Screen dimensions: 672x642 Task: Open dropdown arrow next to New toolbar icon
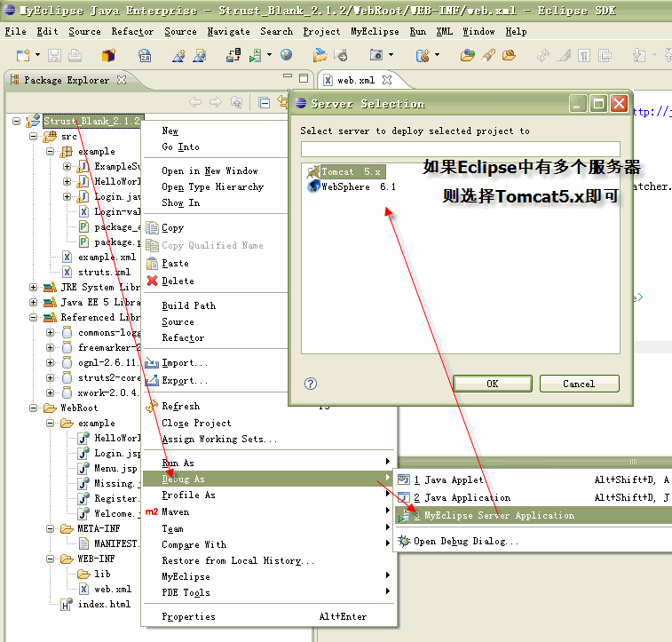coord(37,55)
